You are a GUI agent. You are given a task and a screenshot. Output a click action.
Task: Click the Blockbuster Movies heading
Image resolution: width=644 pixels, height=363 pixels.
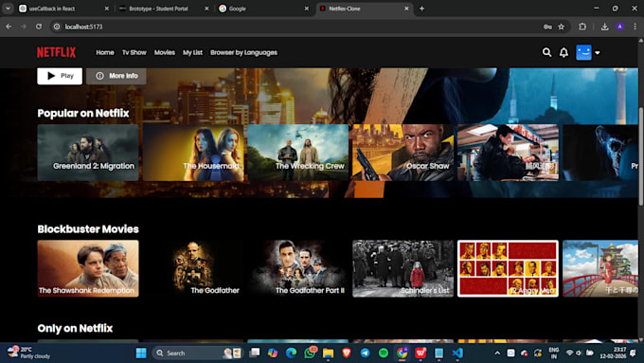click(x=88, y=229)
